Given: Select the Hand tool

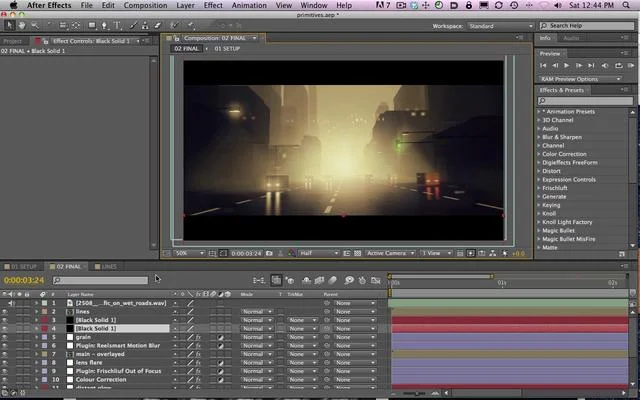Looking at the screenshot, I should tap(22, 25).
